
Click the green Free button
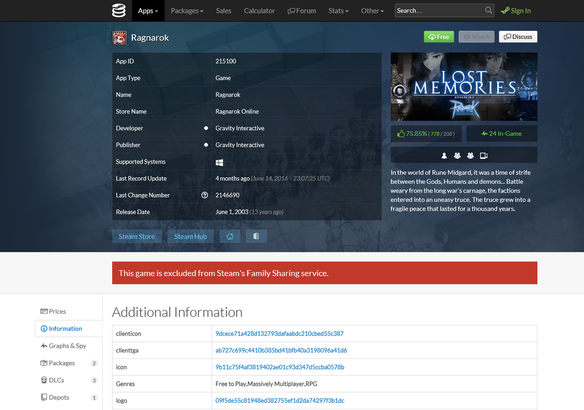point(439,37)
